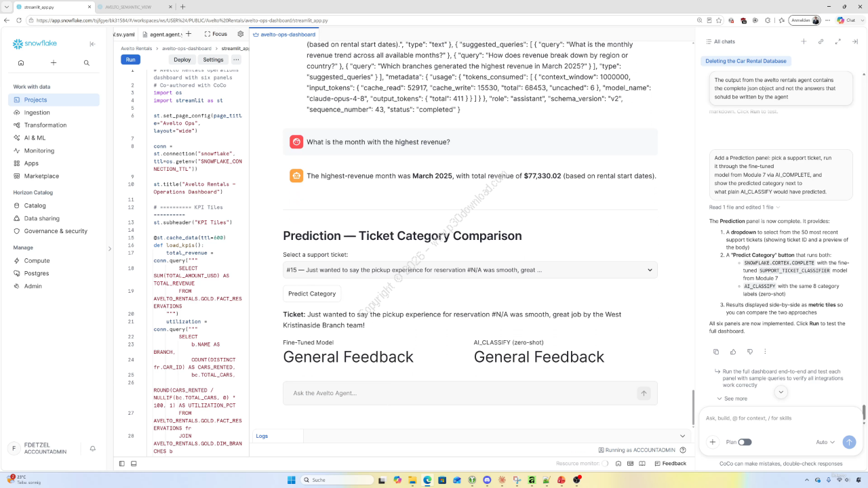Screen dimensions: 868x488
Task: Open the editor settings gear icon
Action: click(x=240, y=34)
